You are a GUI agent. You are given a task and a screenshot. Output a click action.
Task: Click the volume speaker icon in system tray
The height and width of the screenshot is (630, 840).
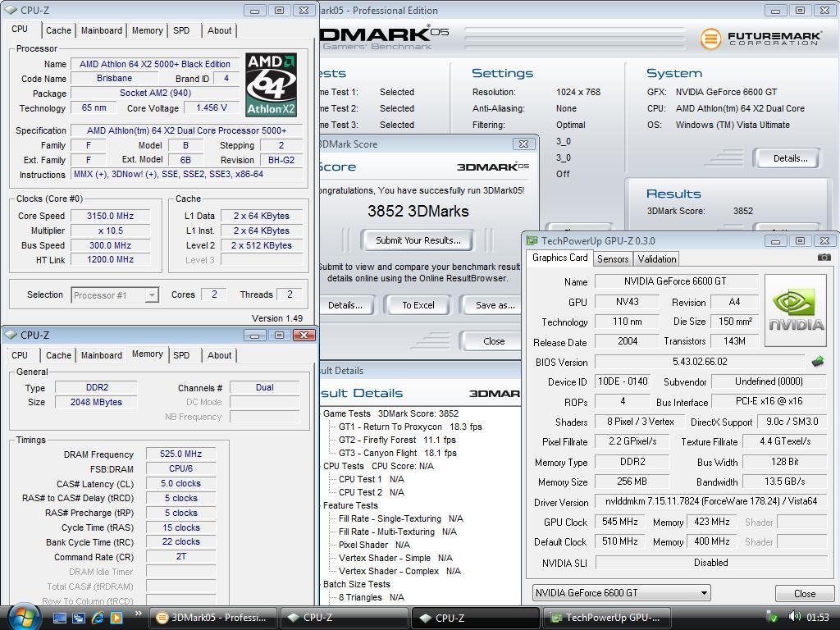click(x=794, y=617)
